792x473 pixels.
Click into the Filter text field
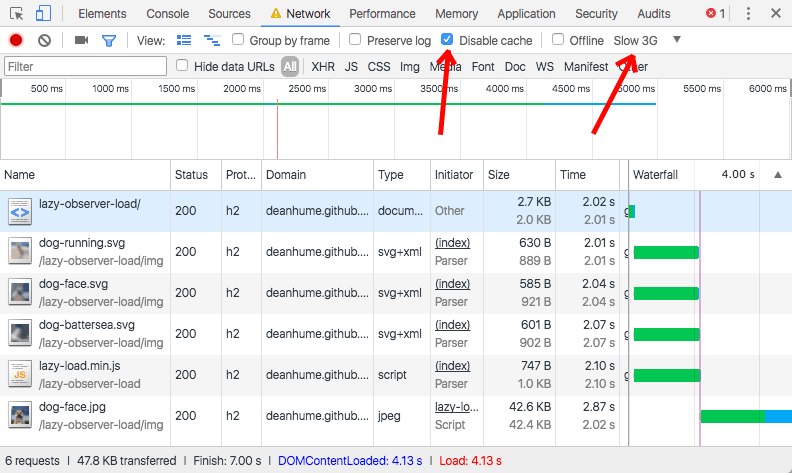click(85, 66)
